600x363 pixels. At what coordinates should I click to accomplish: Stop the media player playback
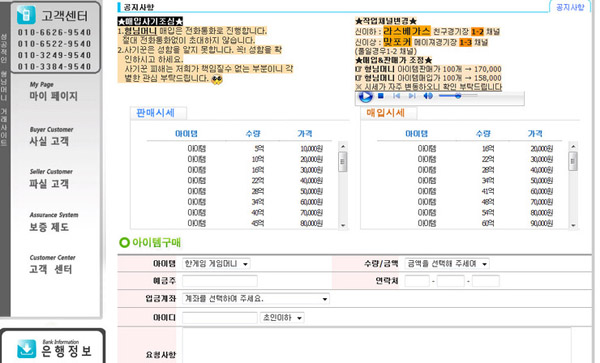coord(381,96)
